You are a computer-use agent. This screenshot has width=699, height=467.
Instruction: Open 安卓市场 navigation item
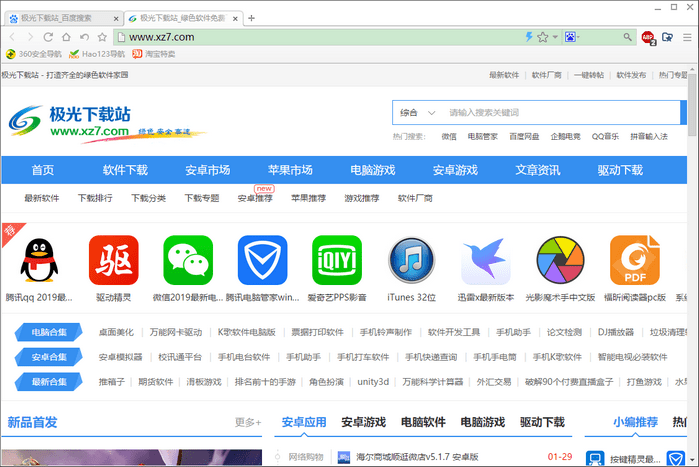pos(208,170)
